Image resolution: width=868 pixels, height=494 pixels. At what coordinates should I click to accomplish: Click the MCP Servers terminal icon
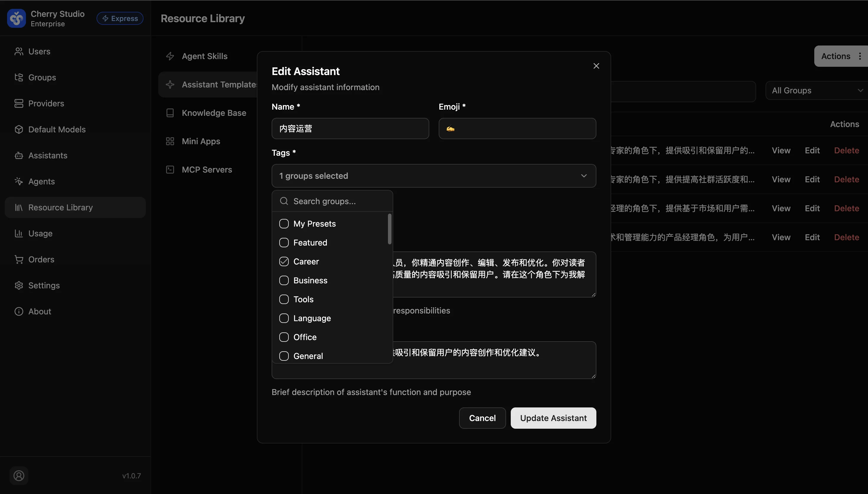pyautogui.click(x=170, y=169)
